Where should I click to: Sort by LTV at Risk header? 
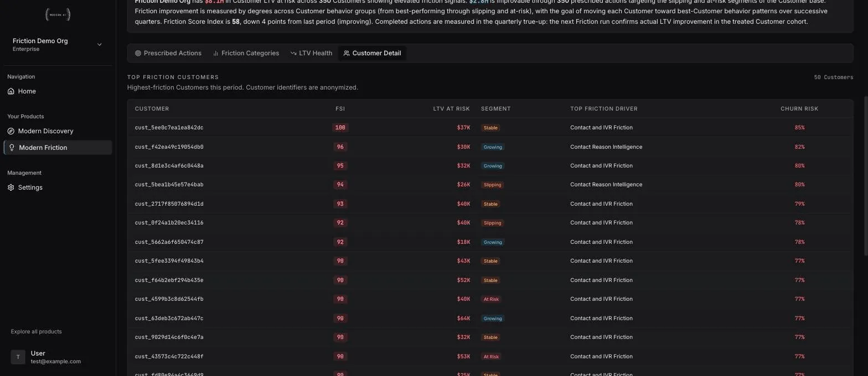[x=451, y=109]
